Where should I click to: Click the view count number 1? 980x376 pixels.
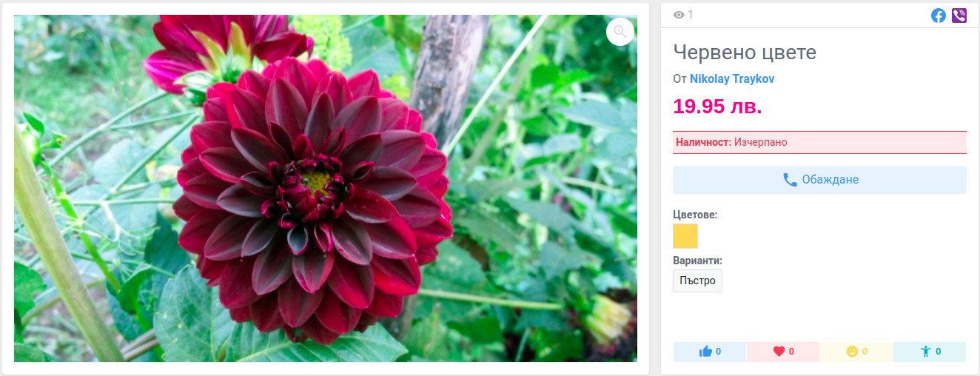click(691, 15)
